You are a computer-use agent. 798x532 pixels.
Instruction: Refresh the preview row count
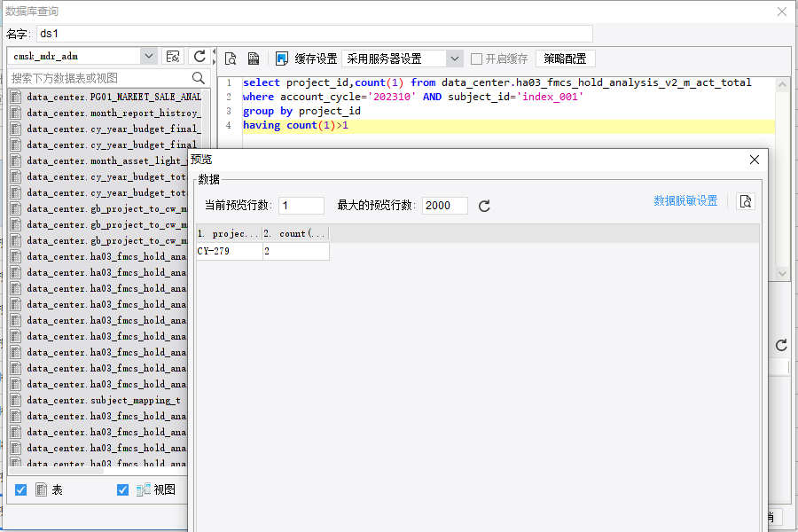[484, 206]
